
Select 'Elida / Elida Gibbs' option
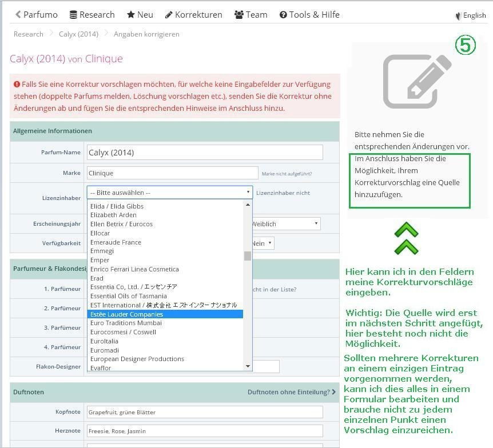165,206
